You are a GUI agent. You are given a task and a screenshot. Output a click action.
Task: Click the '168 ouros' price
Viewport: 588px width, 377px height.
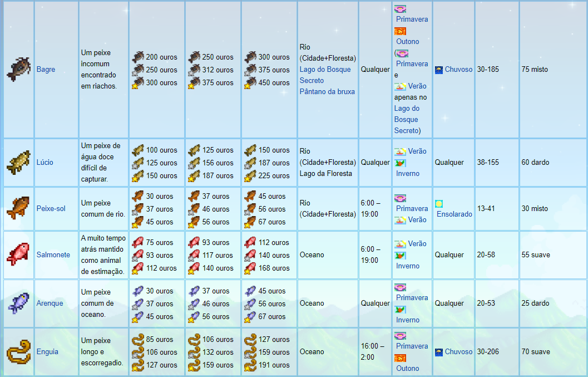coord(274,268)
